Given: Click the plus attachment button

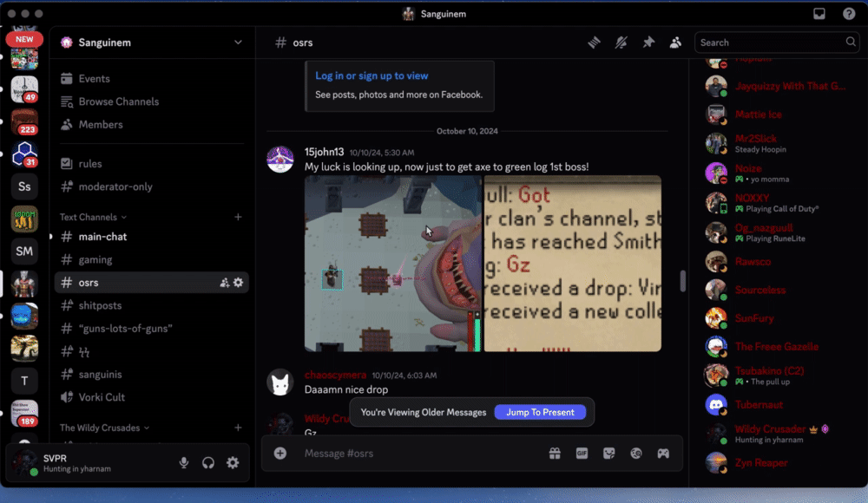Looking at the screenshot, I should pyautogui.click(x=280, y=454).
